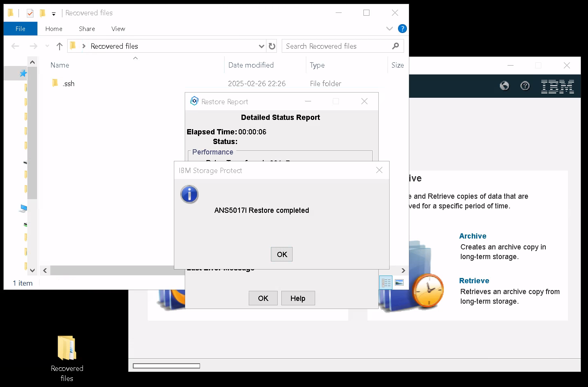The width and height of the screenshot is (588, 387).
Task: Open Customize Quick Access Toolbar dropdown
Action: click(x=54, y=14)
